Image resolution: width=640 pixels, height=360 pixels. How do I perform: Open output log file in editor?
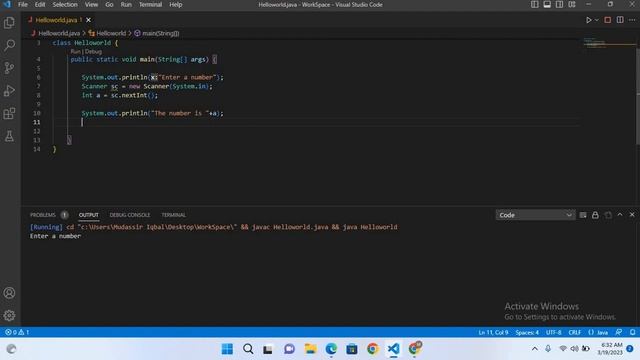click(608, 215)
